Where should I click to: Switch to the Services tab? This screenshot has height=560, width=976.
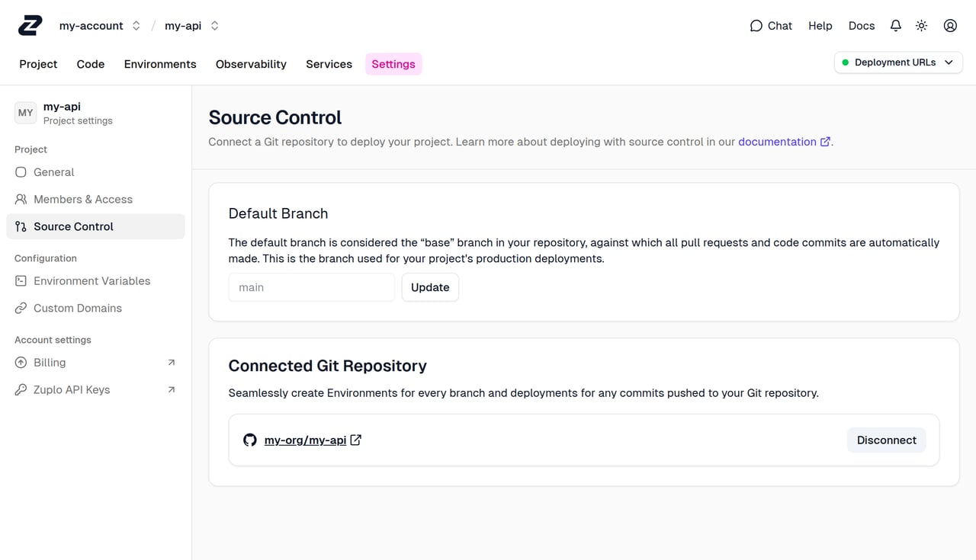tap(329, 64)
